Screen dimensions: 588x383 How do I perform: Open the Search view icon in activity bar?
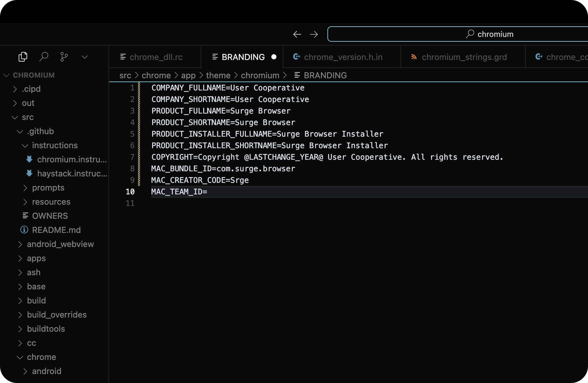(x=43, y=57)
